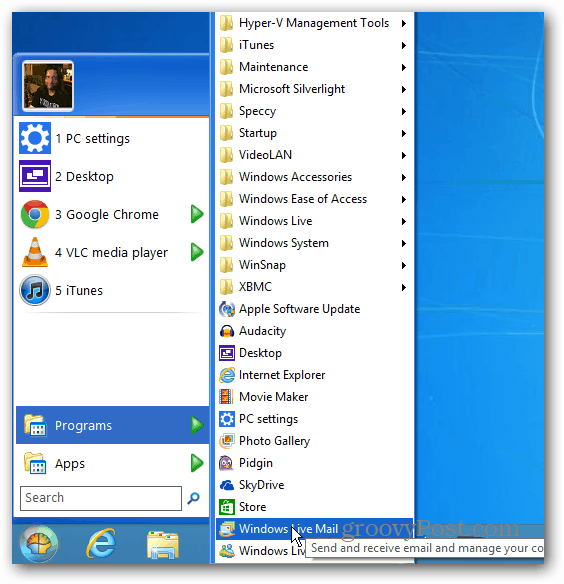Expand the Speccy folder arrow
Screen dimensions: 564x584
[404, 111]
